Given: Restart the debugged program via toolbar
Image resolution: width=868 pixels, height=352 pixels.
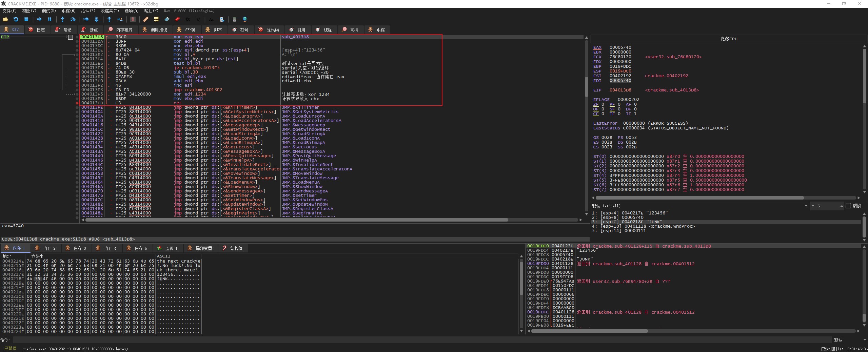Looking at the screenshot, I should [16, 20].
